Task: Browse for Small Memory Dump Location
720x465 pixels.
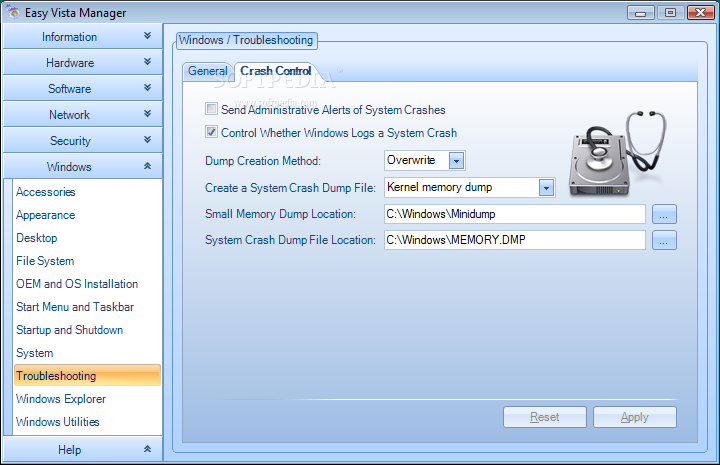Action: pyautogui.click(x=664, y=214)
